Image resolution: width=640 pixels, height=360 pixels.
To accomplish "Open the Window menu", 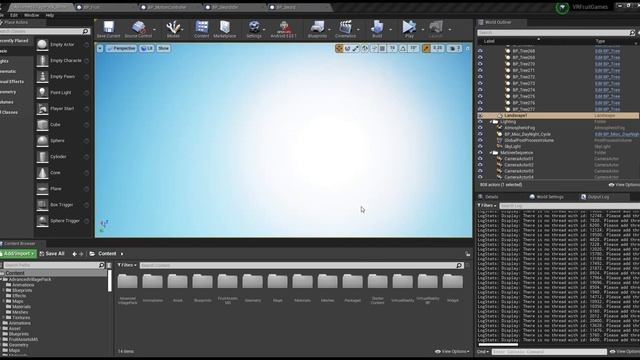I will (x=31, y=15).
